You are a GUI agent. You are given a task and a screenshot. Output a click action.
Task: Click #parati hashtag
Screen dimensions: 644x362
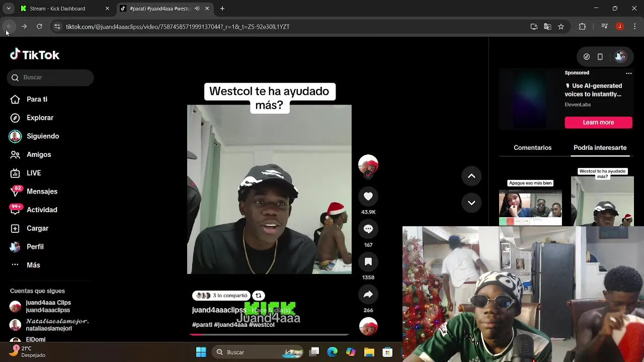[202, 325]
